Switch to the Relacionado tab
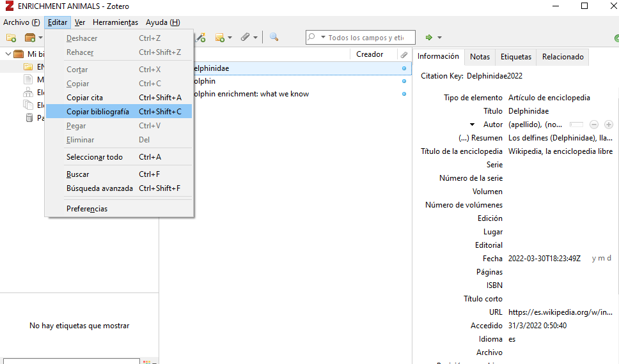619x364 pixels. click(x=563, y=57)
